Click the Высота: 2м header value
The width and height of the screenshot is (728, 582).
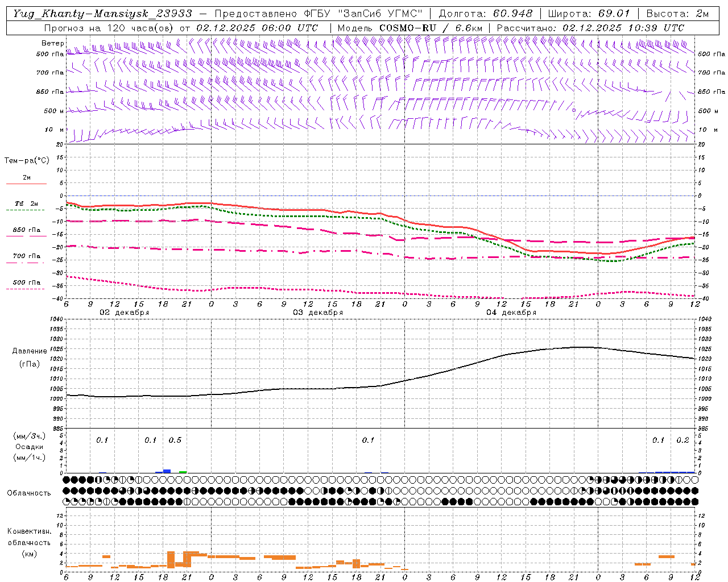[x=677, y=13]
